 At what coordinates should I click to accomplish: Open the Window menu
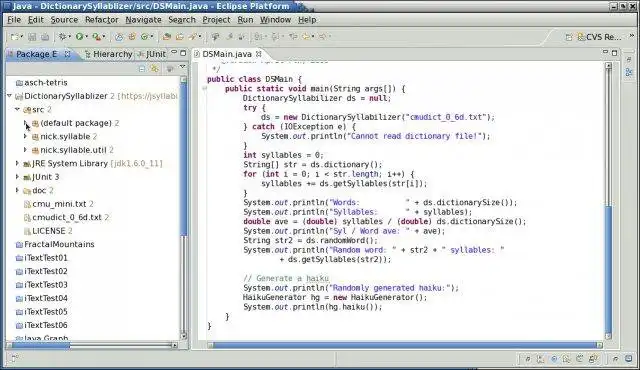tap(276, 20)
